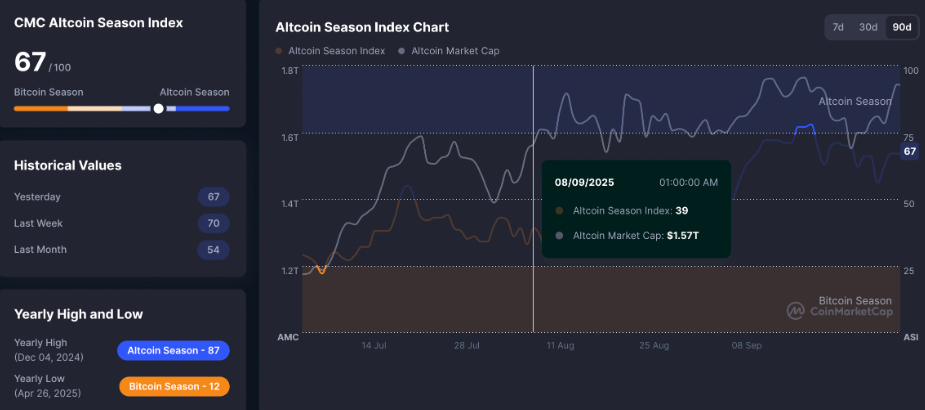Click the 08 Sep date axis label
The height and width of the screenshot is (410, 925).
pos(747,345)
